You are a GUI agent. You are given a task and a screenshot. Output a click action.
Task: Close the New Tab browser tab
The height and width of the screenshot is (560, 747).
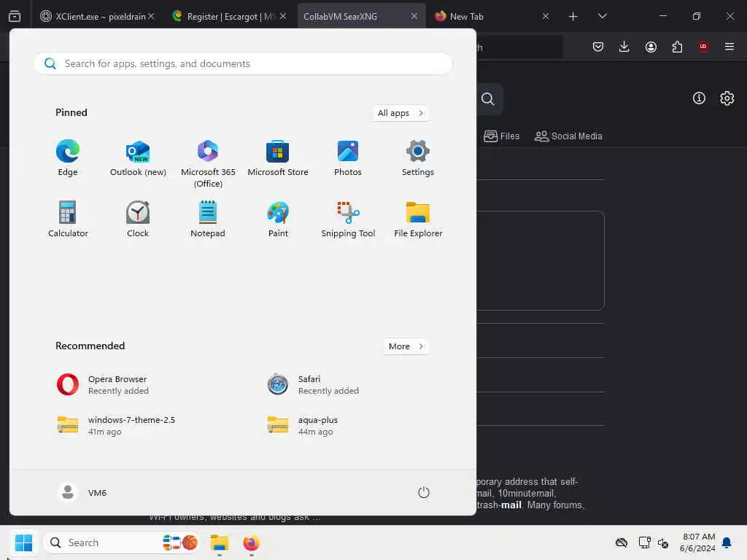(x=546, y=16)
